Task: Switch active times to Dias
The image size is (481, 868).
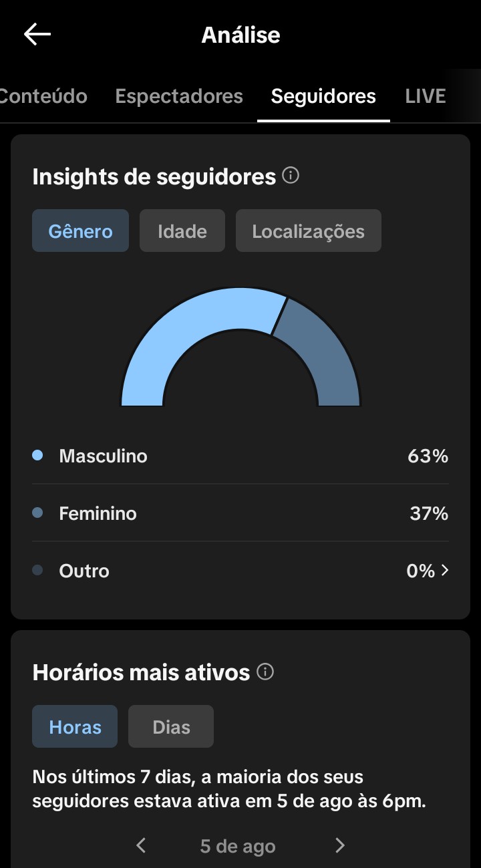Action: pos(171,727)
